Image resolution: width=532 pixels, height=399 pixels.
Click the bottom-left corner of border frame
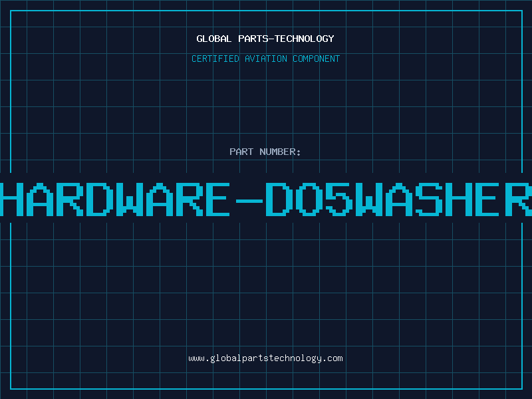pyautogui.click(x=10, y=389)
